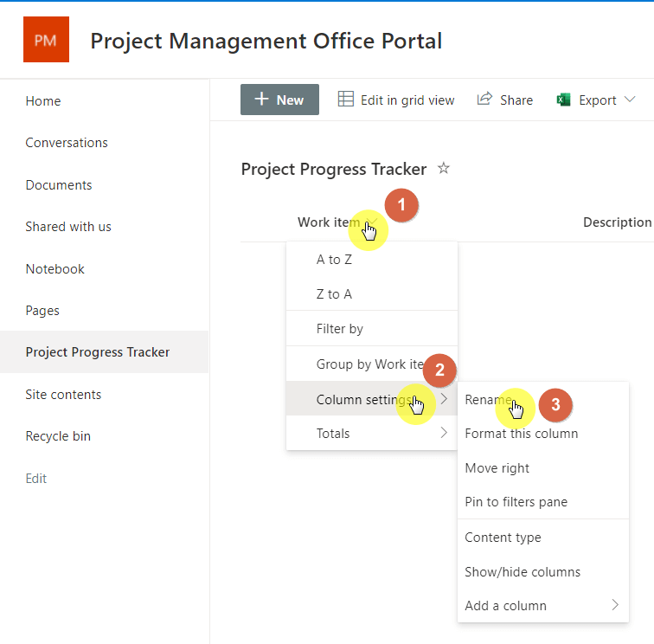This screenshot has width=654, height=644.
Task: Click the Description column header
Action: point(617,222)
